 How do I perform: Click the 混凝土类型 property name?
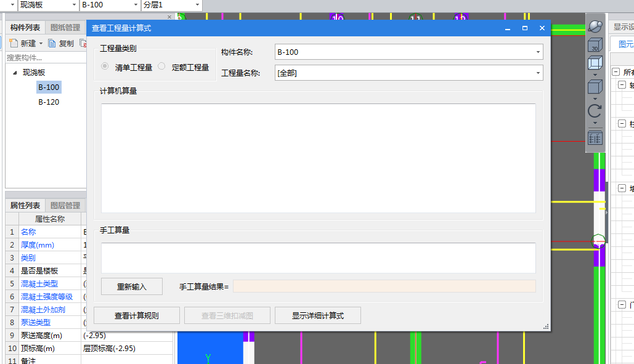[39, 283]
